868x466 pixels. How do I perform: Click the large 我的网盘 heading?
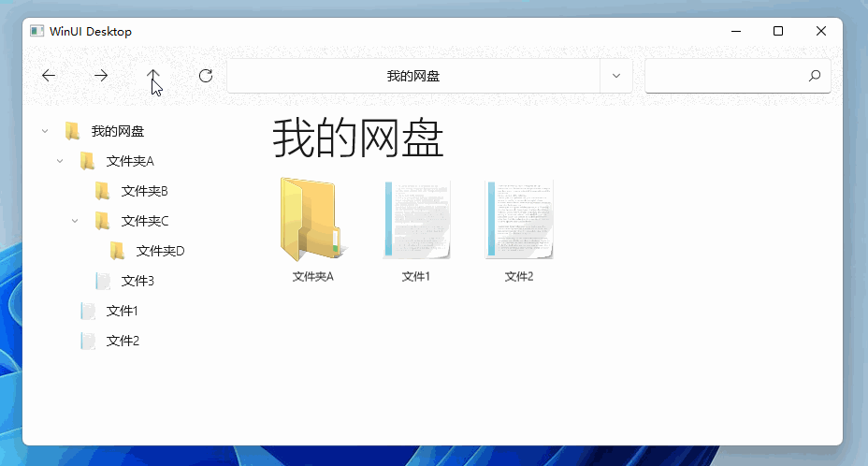click(x=358, y=138)
